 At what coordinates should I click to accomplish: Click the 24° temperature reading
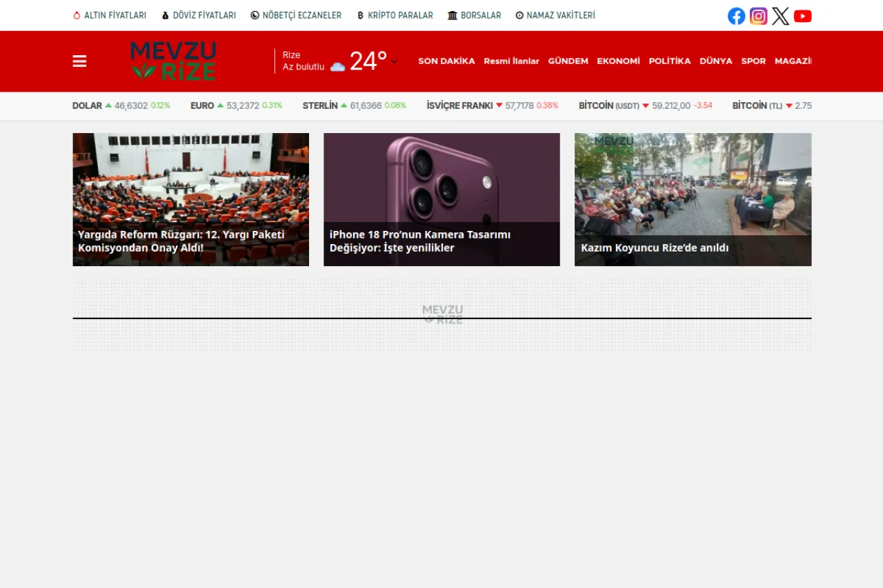tap(368, 61)
